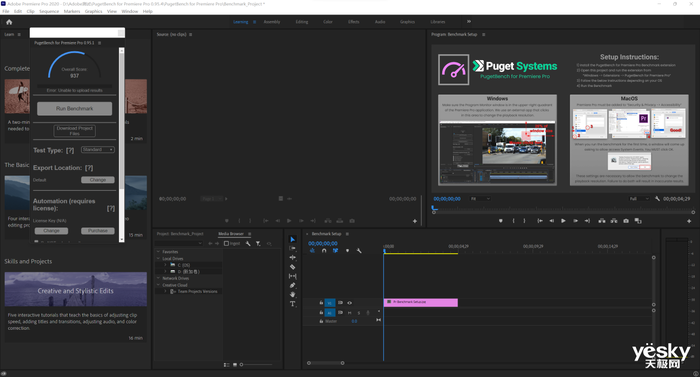Add marker in Program monitor
The width and height of the screenshot is (700, 377).
[500, 221]
